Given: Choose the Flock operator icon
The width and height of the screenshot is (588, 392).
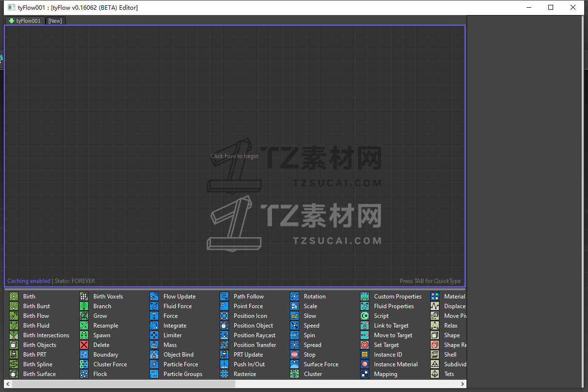Looking at the screenshot, I should click(84, 374).
